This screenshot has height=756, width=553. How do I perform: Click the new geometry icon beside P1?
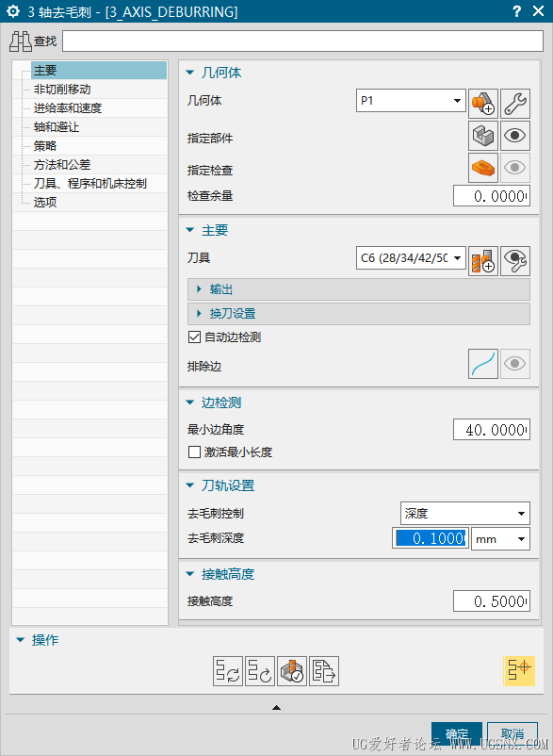pyautogui.click(x=483, y=104)
